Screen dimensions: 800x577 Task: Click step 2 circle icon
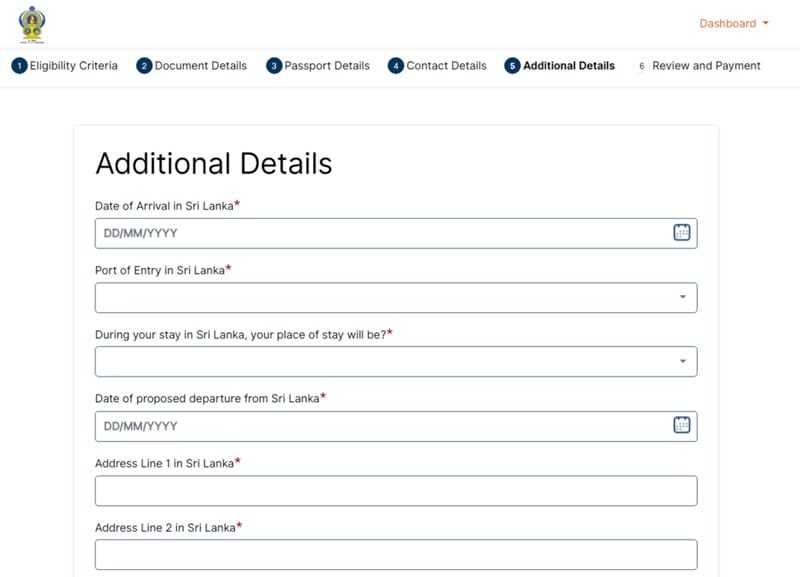click(x=144, y=66)
